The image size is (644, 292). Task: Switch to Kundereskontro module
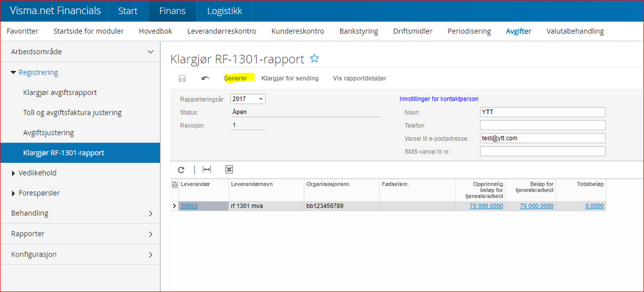(x=297, y=31)
